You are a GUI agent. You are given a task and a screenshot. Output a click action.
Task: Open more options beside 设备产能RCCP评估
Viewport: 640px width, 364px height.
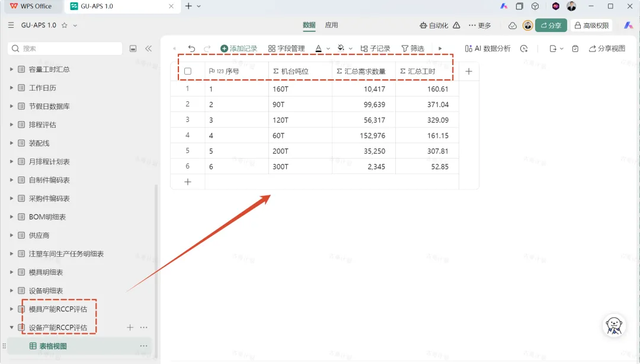143,327
